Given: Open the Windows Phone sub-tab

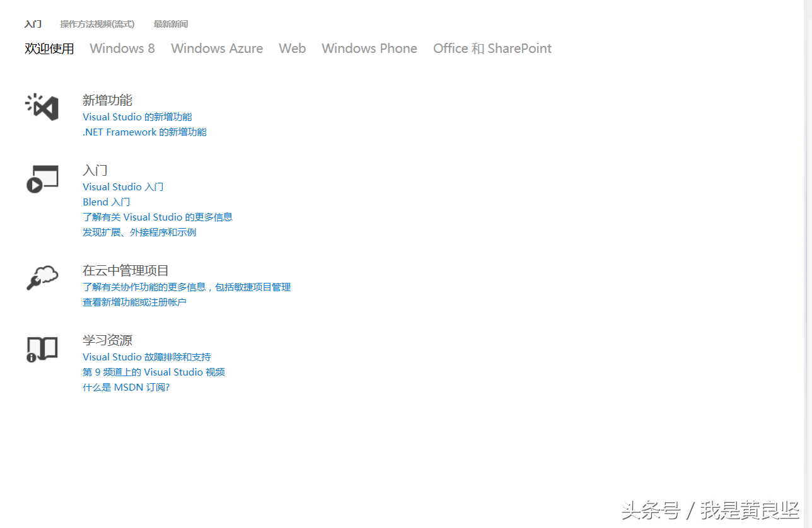Looking at the screenshot, I should (x=369, y=49).
